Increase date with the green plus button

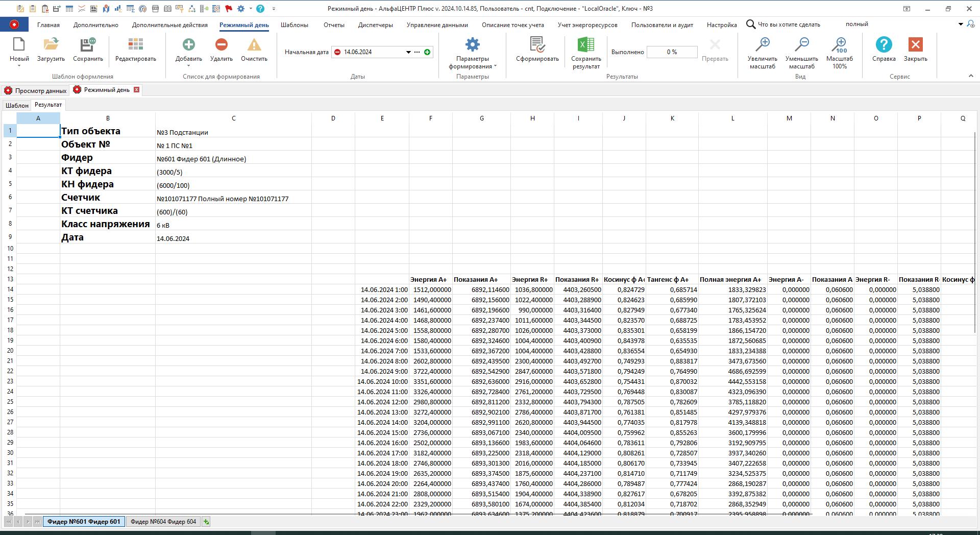pos(427,52)
